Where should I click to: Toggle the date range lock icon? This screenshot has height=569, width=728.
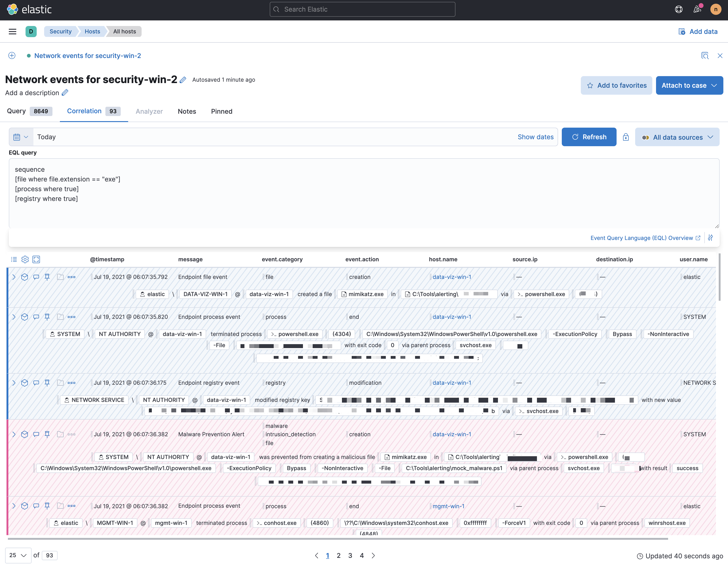[626, 137]
